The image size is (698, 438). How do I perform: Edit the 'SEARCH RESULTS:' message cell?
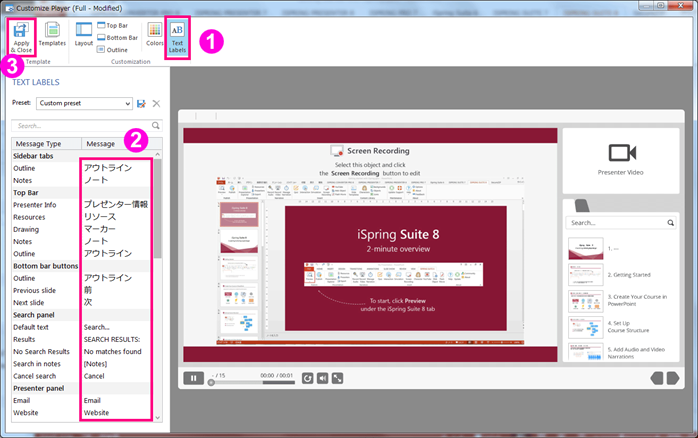coord(116,339)
